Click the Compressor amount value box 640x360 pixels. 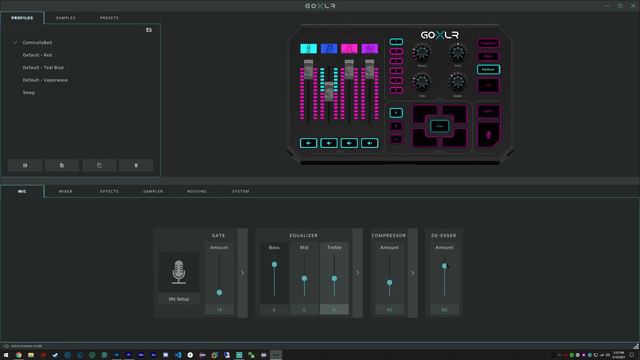(389, 310)
